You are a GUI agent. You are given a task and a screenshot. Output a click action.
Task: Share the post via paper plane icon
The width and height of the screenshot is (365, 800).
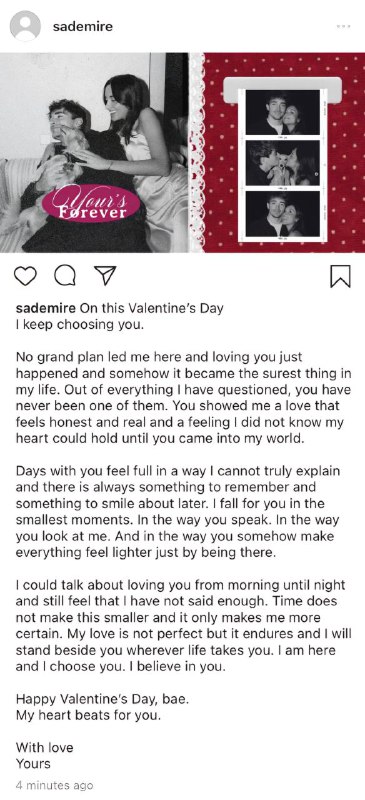pyautogui.click(x=106, y=276)
